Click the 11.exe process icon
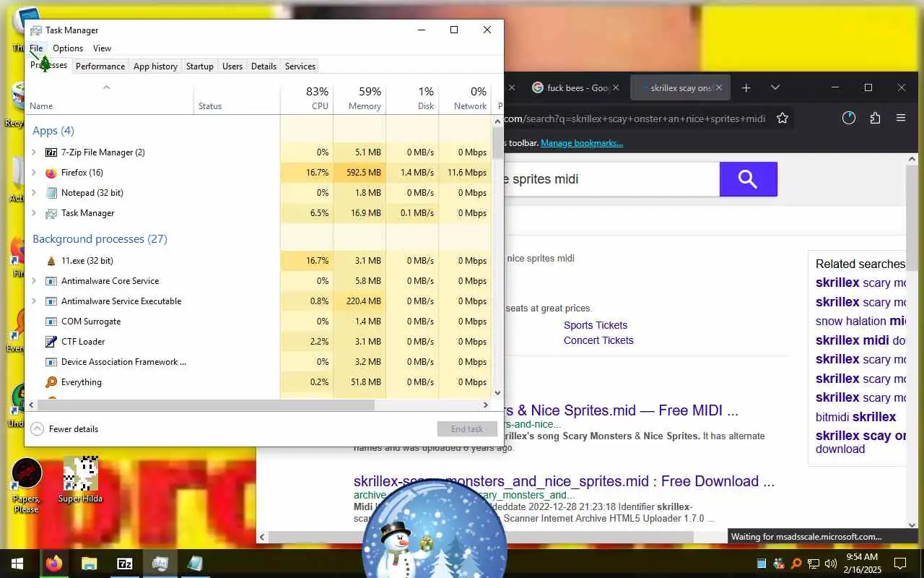 pyautogui.click(x=51, y=261)
